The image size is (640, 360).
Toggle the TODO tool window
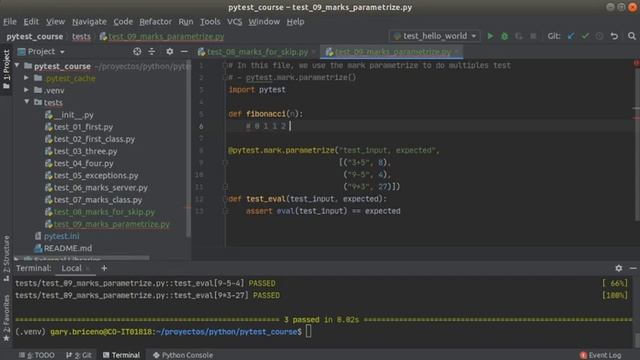tap(37, 355)
